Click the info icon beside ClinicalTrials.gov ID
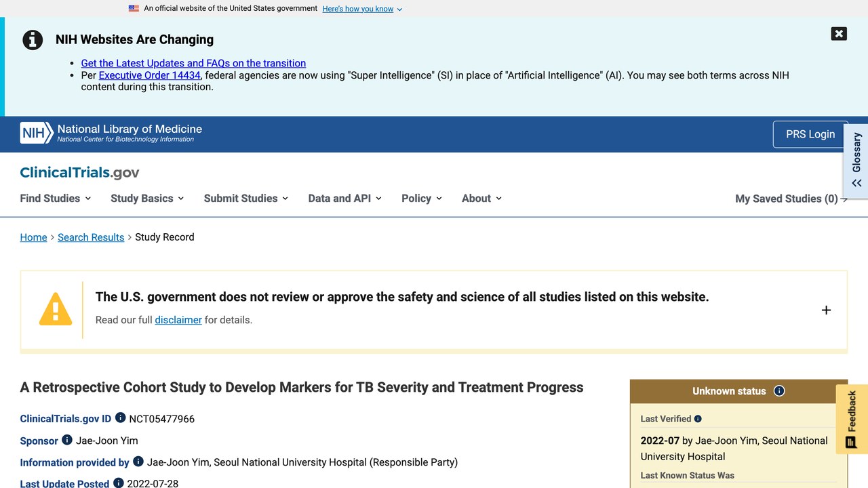The image size is (868, 488). (x=120, y=418)
